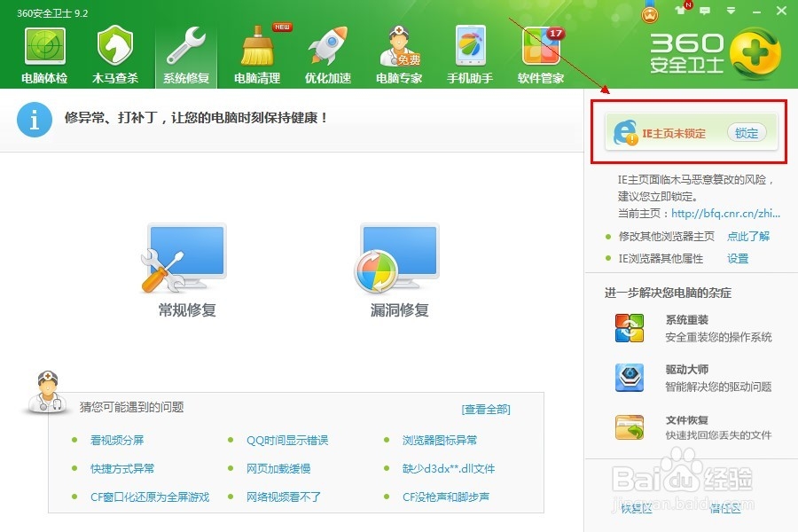798x532 pixels.
Task: Open main menu dropdown arrow
Action: [x=730, y=11]
